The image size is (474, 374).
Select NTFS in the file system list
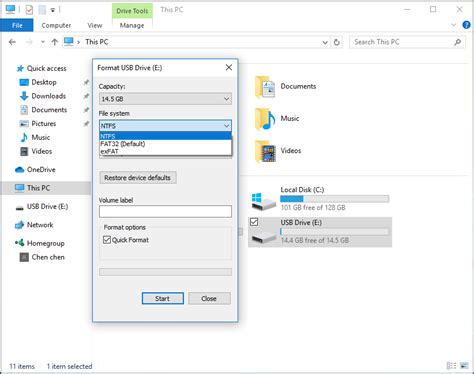click(x=165, y=136)
